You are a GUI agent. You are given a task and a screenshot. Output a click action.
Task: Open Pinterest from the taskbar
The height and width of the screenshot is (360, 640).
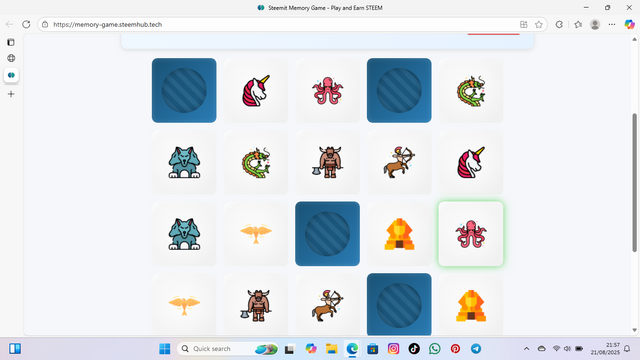(x=455, y=349)
